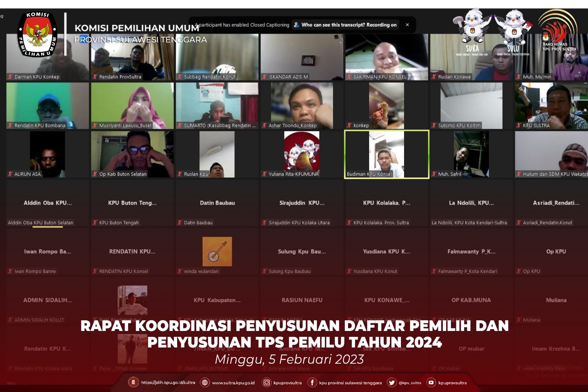This screenshot has height=392, width=588.
Task: Select the highlighted Budiman KPU Konsel video tile
Action: click(387, 154)
